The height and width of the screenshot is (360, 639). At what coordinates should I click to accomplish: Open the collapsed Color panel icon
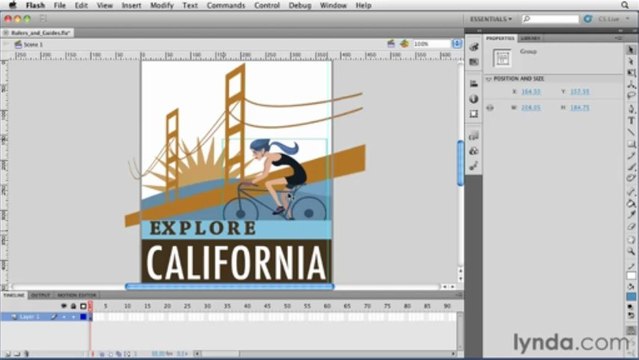click(474, 47)
